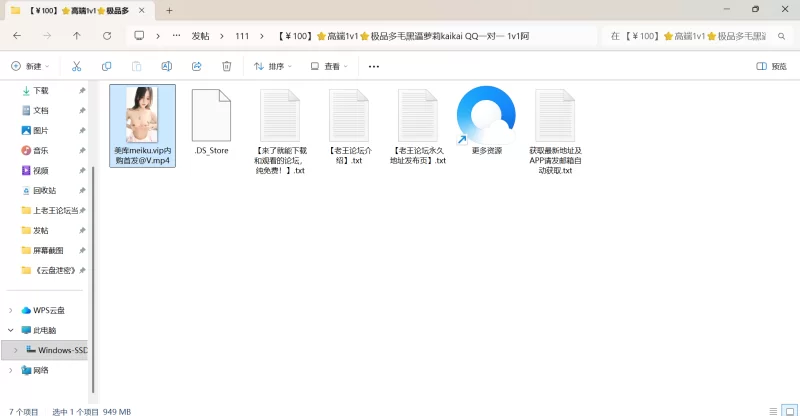The image size is (800, 416).
Task: Rename the selected item using Rename icon
Action: click(x=166, y=66)
